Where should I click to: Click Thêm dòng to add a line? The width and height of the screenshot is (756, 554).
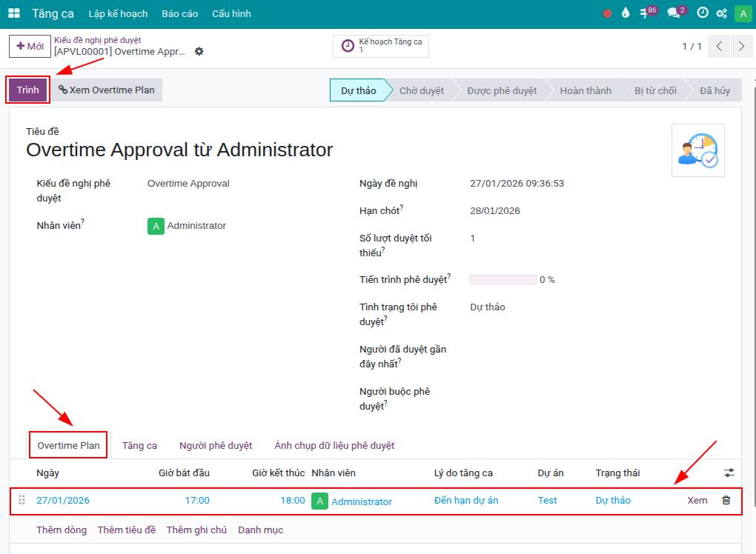click(62, 530)
